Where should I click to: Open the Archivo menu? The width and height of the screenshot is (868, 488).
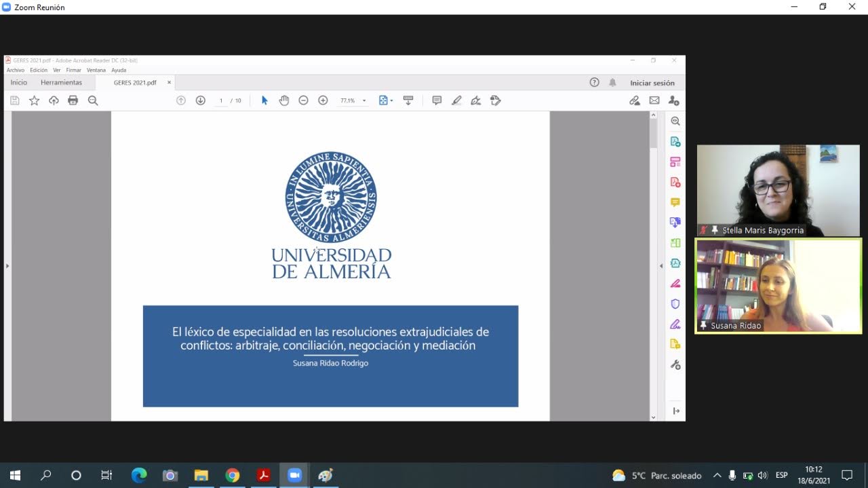coord(16,70)
